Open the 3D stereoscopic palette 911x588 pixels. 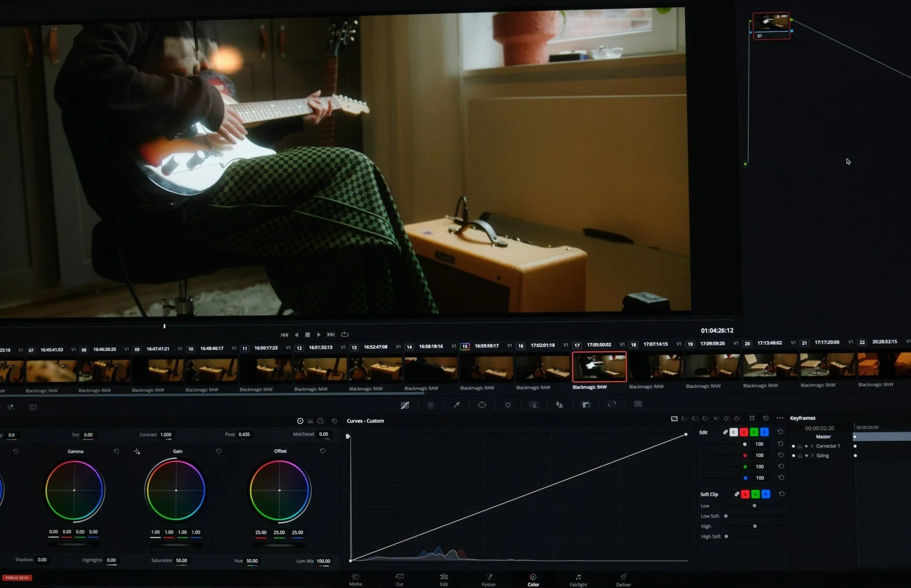coord(638,404)
